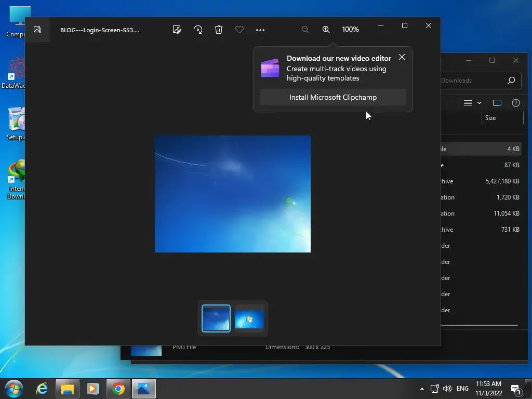Viewport: 532px width, 399px height.
Task: Click the Edit image icon
Action: point(177,30)
